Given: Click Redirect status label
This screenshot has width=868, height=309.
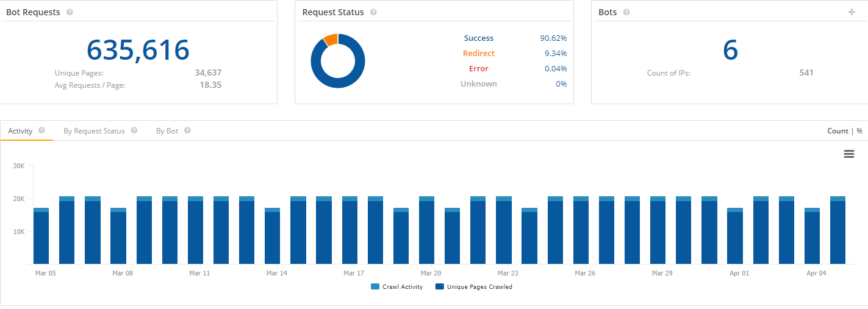Looking at the screenshot, I should (x=479, y=54).
